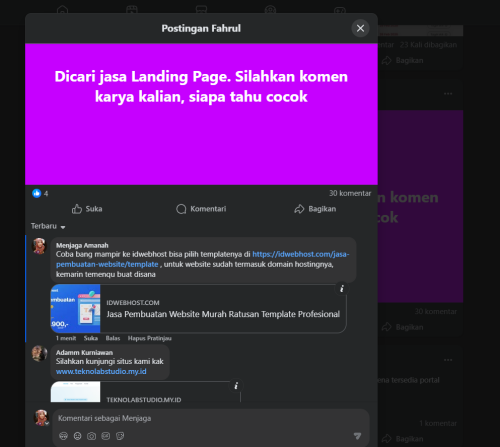Open the emoji picker in comment box

[x=77, y=436]
